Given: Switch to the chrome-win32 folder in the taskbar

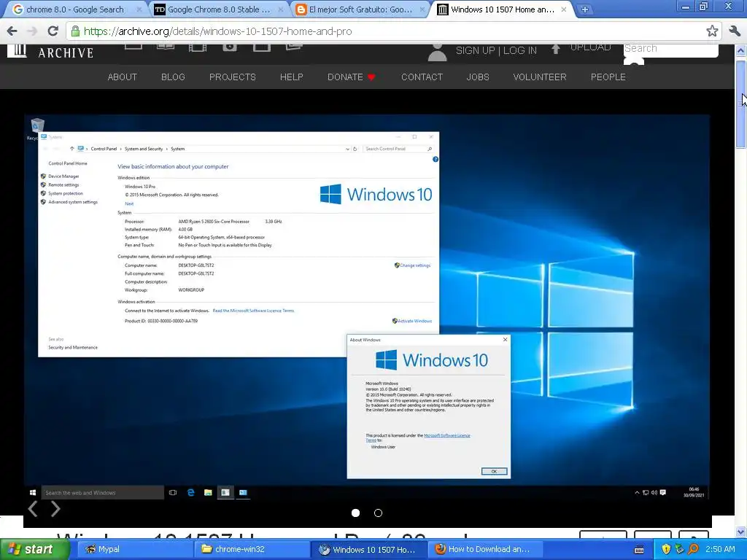Looking at the screenshot, I should pyautogui.click(x=251, y=550).
